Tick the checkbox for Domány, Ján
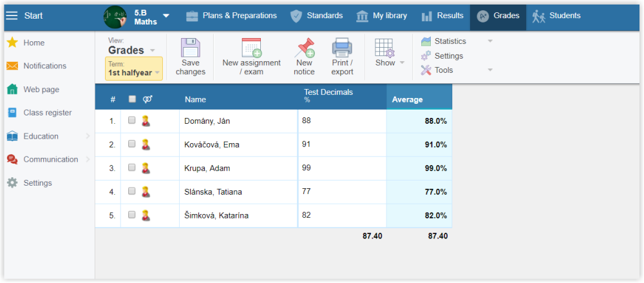This screenshot has width=644, height=283. 132,121
